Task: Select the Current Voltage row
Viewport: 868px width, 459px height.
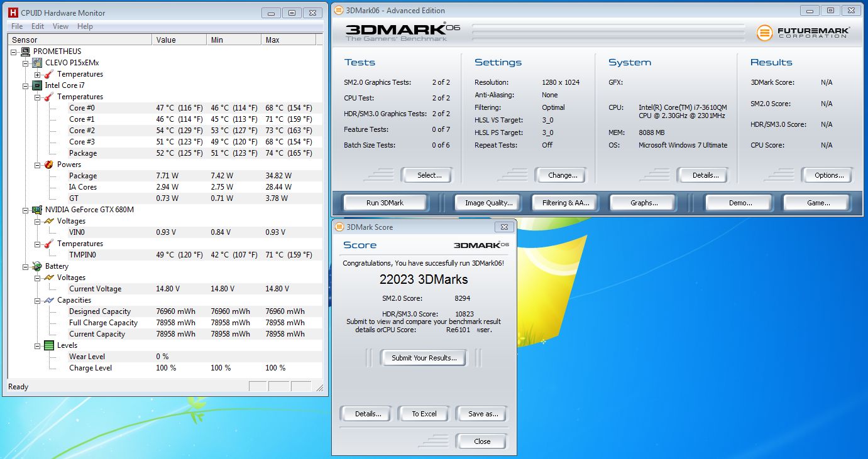Action: (165, 289)
